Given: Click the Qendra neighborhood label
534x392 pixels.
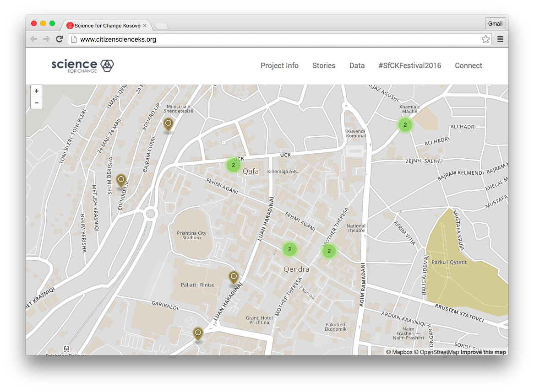Looking at the screenshot, I should tap(297, 269).
